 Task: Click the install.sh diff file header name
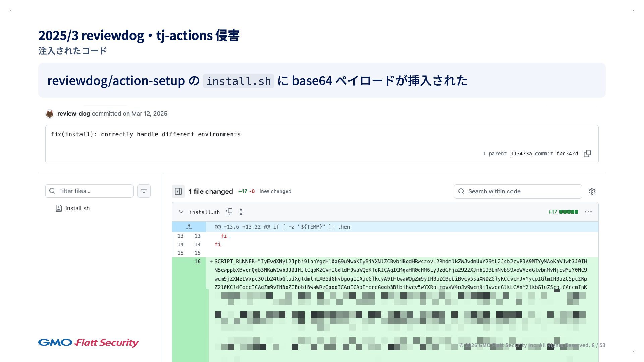pyautogui.click(x=204, y=212)
